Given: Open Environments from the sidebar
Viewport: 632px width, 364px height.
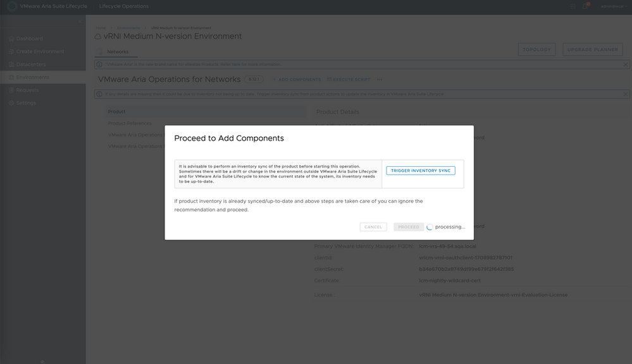Looking at the screenshot, I should (33, 77).
